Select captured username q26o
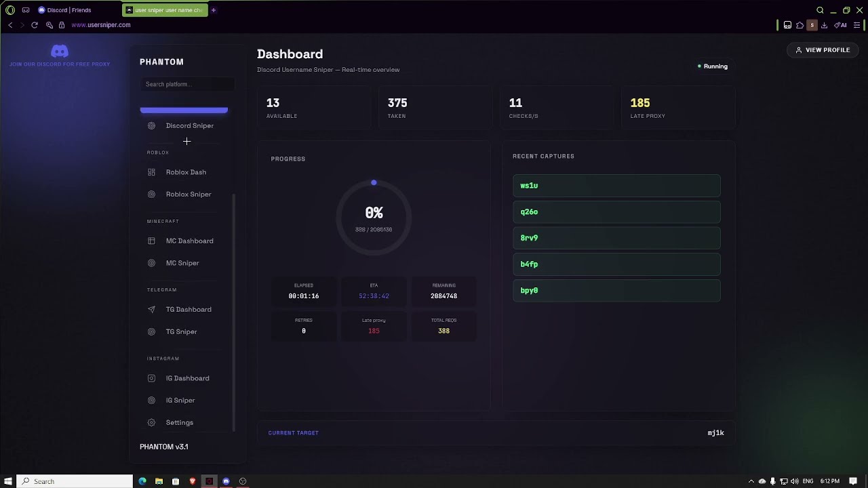 click(x=616, y=212)
